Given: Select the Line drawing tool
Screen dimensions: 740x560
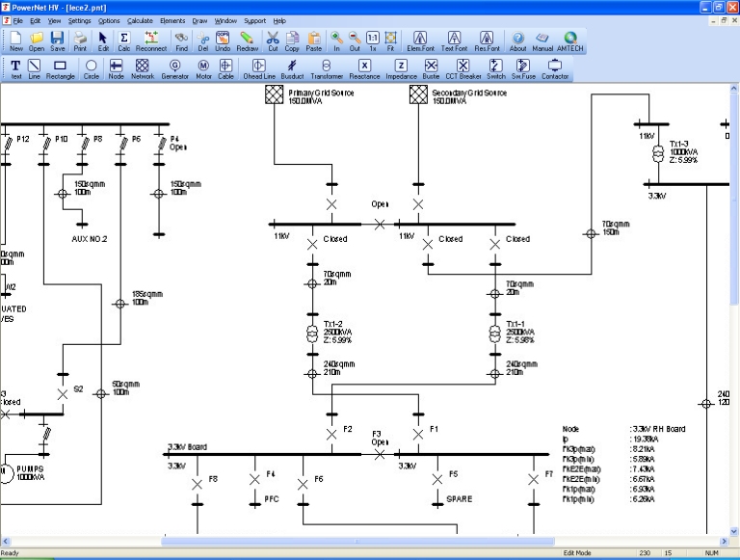Looking at the screenshot, I should click(x=34, y=69).
